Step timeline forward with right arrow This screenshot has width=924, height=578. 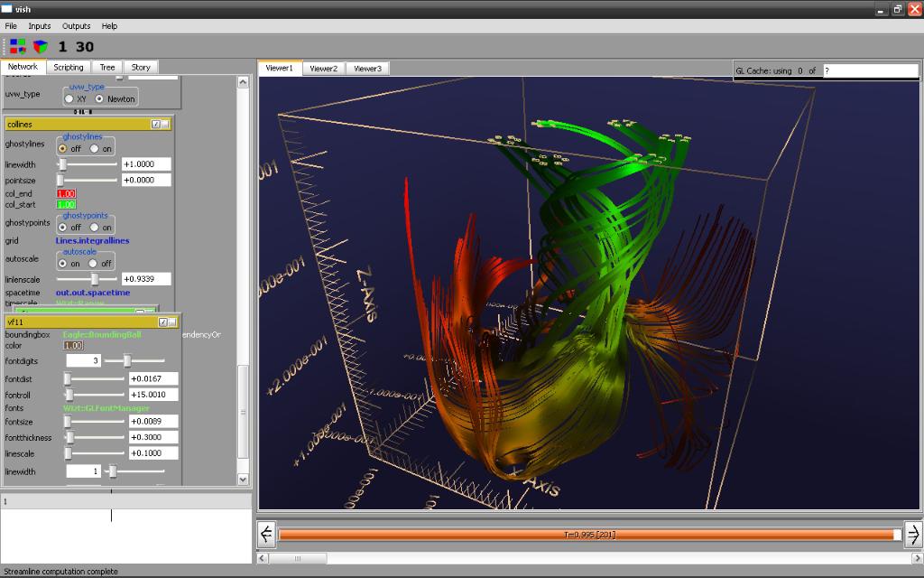pyautogui.click(x=912, y=534)
